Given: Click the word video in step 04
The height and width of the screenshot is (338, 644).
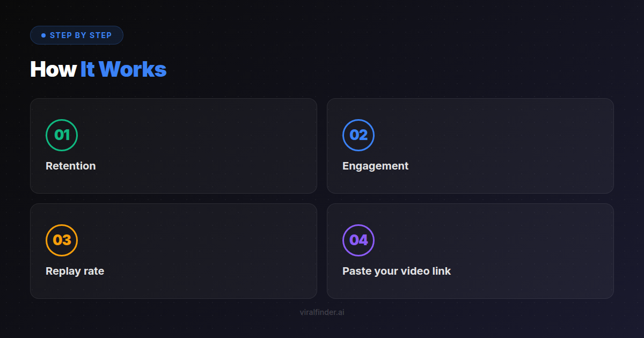Looking at the screenshot, I should [x=416, y=271].
